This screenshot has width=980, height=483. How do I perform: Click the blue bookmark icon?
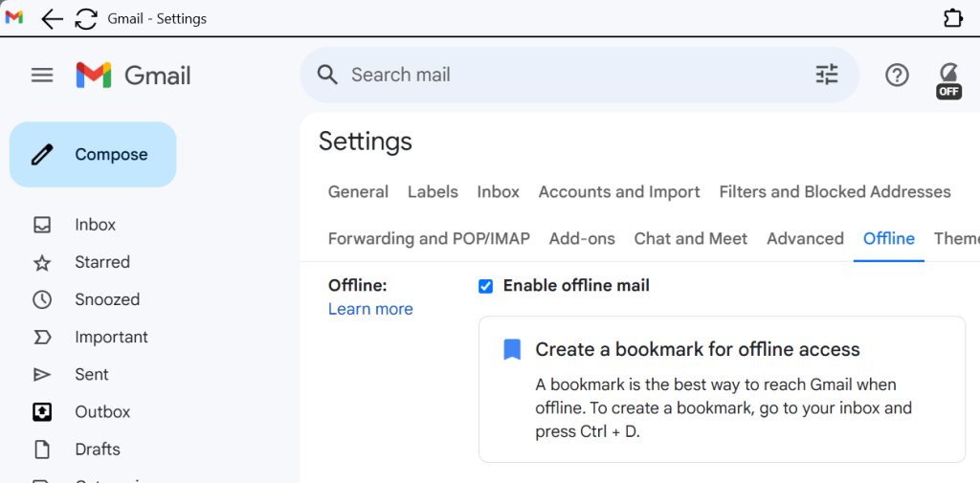point(512,350)
